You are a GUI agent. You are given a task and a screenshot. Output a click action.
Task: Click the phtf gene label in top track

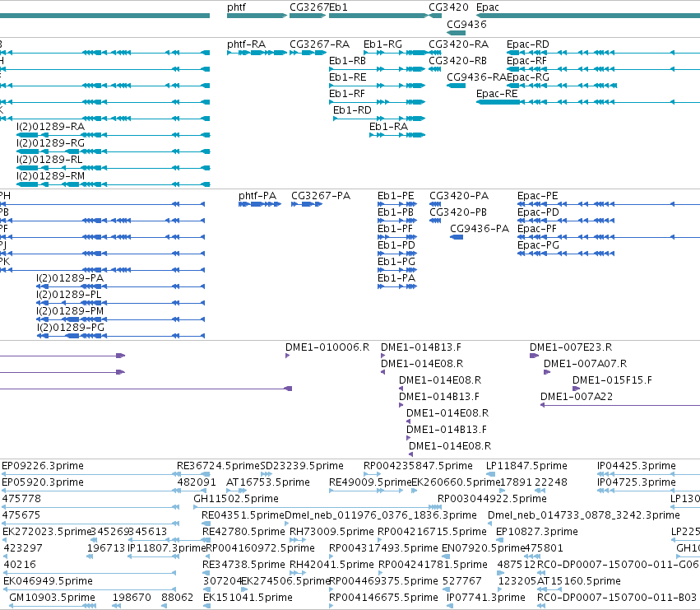click(x=236, y=7)
